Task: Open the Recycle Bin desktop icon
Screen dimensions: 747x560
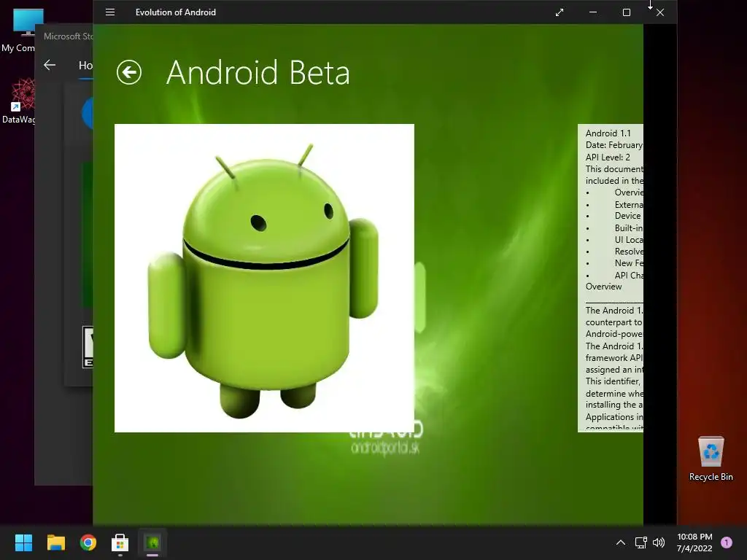Action: (711, 458)
